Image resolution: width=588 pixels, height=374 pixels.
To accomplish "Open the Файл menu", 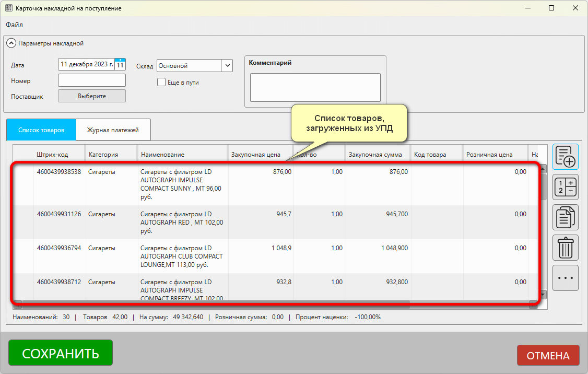I will tap(14, 25).
